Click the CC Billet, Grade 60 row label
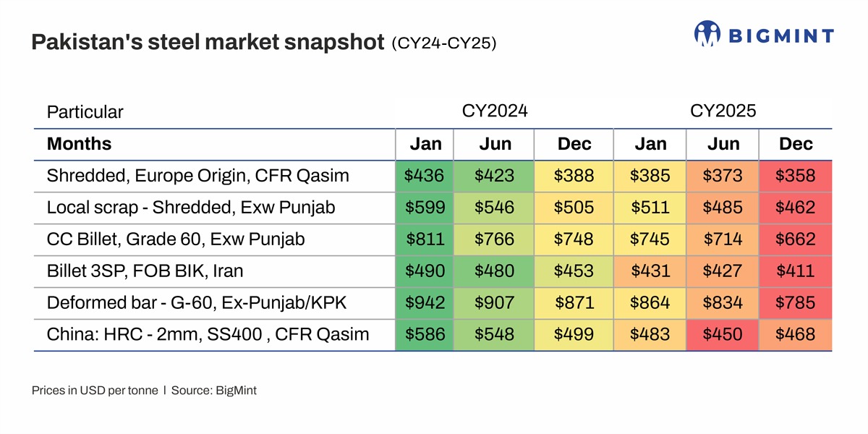 [x=176, y=239]
